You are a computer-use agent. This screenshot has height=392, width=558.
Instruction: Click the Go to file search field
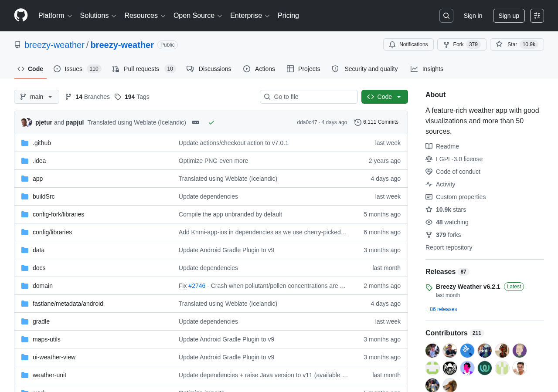click(309, 97)
